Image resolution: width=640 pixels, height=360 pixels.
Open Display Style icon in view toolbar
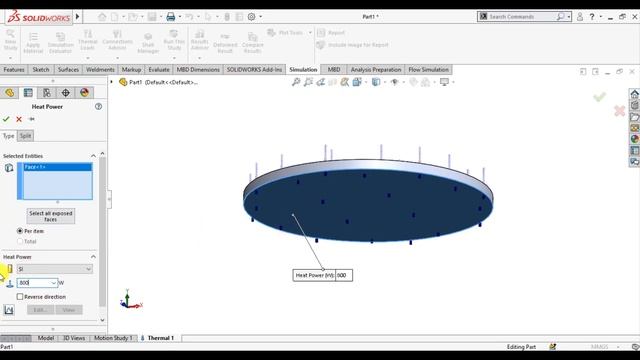(x=376, y=82)
